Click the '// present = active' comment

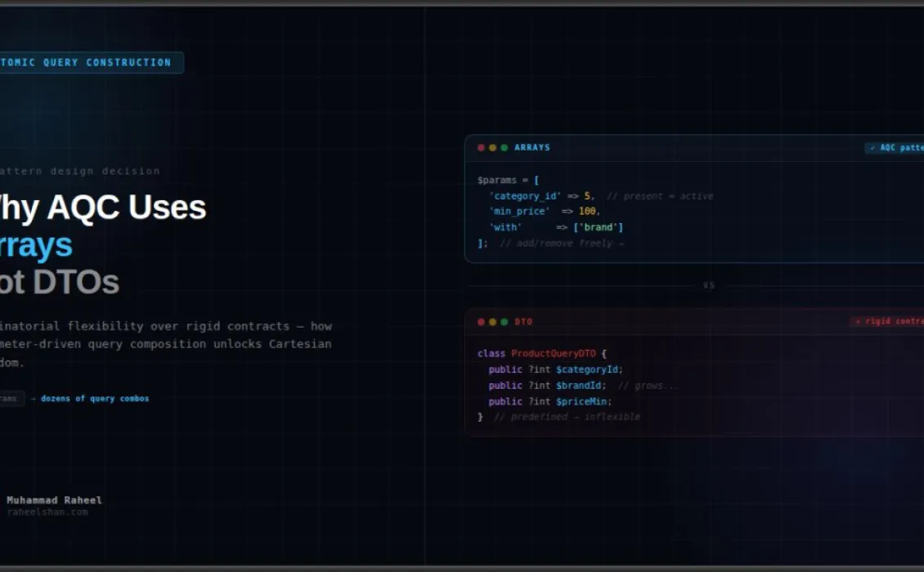click(x=660, y=196)
